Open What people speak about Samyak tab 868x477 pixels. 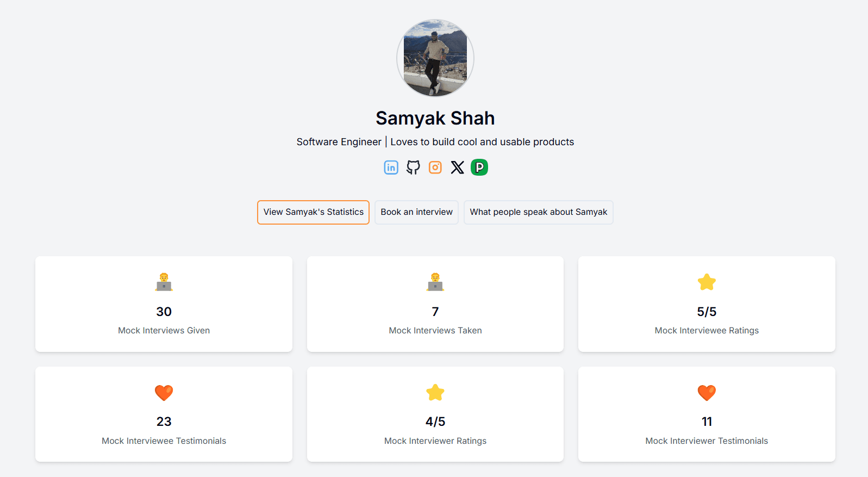538,212
